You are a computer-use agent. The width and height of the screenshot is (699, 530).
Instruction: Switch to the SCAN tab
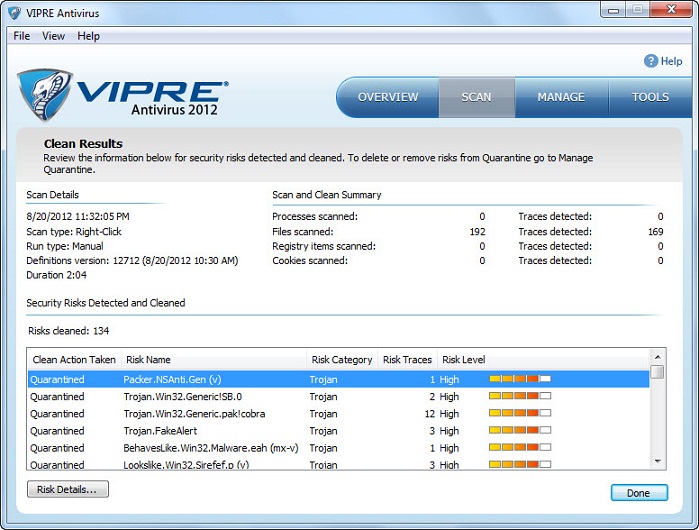pos(477,97)
